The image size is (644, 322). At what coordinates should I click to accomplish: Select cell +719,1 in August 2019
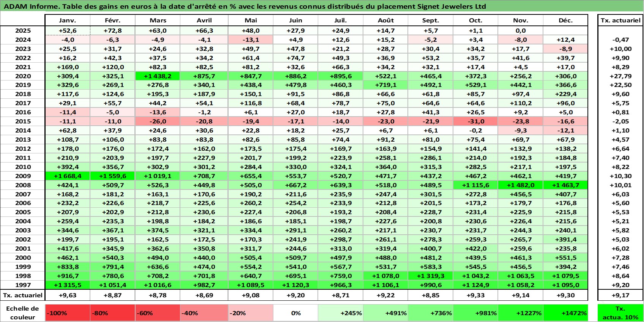(386, 85)
